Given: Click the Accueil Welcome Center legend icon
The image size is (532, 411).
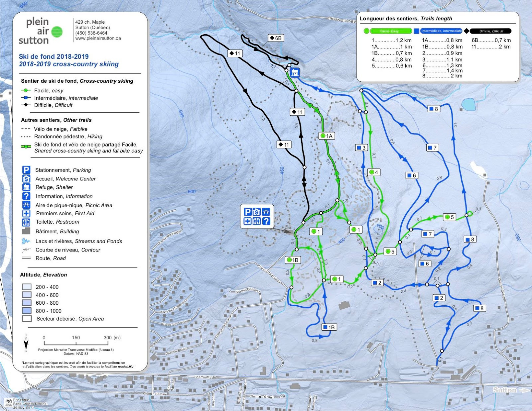Looking at the screenshot, I should click(x=26, y=178).
